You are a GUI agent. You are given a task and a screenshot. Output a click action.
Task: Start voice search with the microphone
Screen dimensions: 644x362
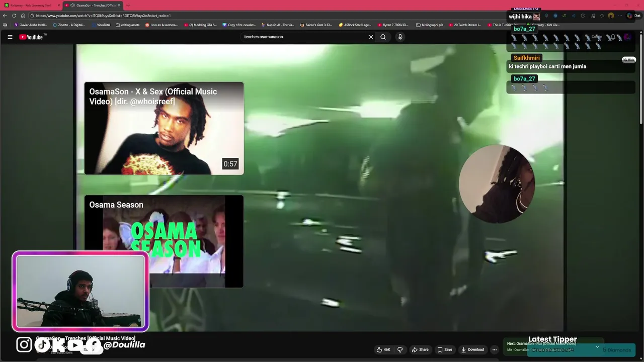click(400, 37)
